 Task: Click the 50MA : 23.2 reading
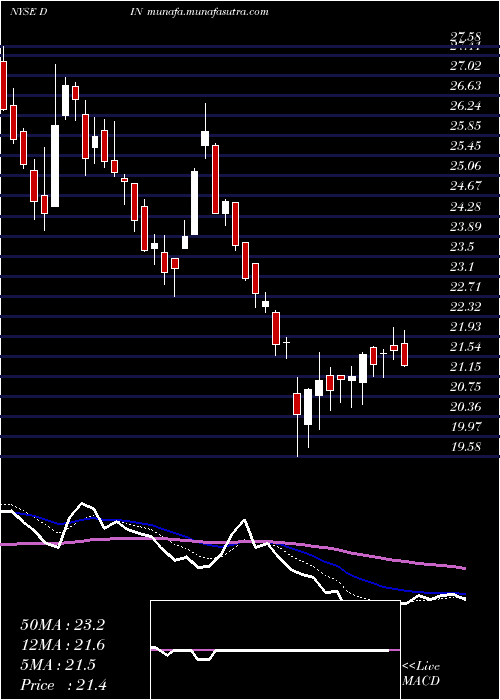pos(62,625)
